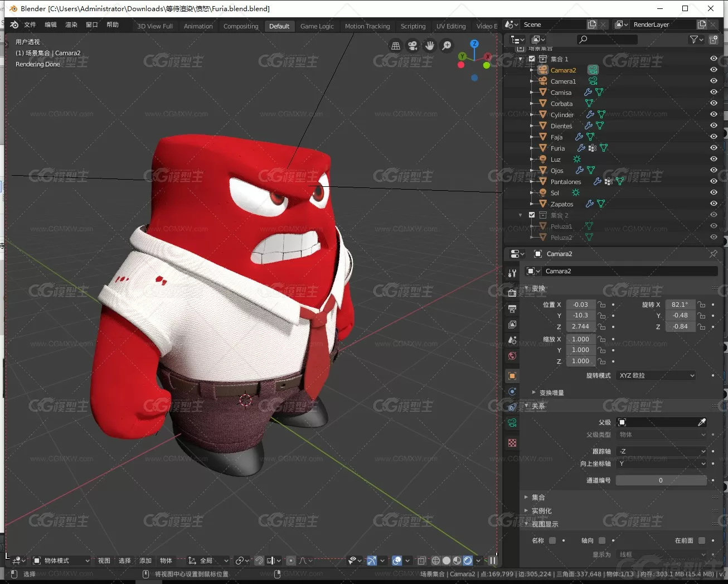Open the Physics properties tab icon
Screen dimensions: 728x584
tap(512, 392)
